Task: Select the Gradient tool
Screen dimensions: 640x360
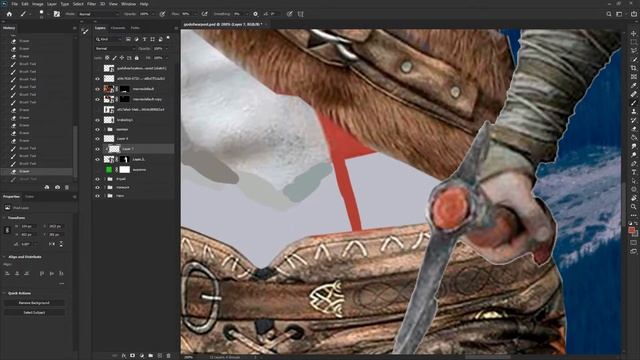Action: point(633,138)
